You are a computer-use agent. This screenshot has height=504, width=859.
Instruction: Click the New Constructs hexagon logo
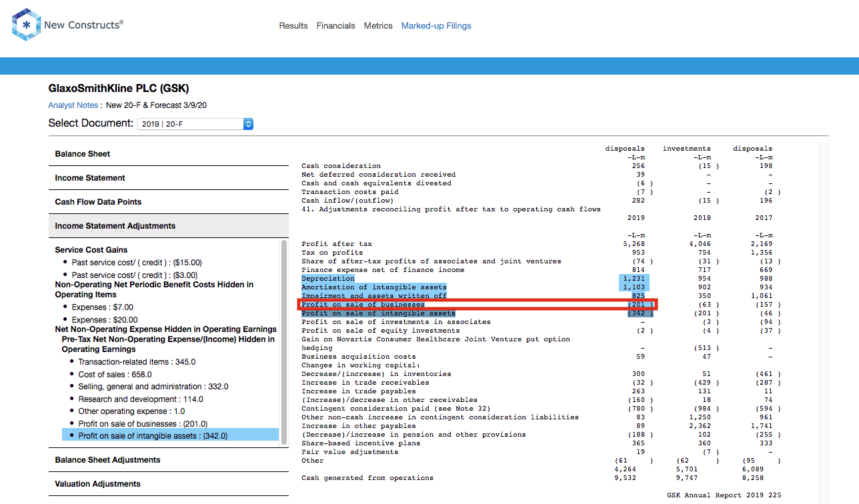tap(26, 25)
